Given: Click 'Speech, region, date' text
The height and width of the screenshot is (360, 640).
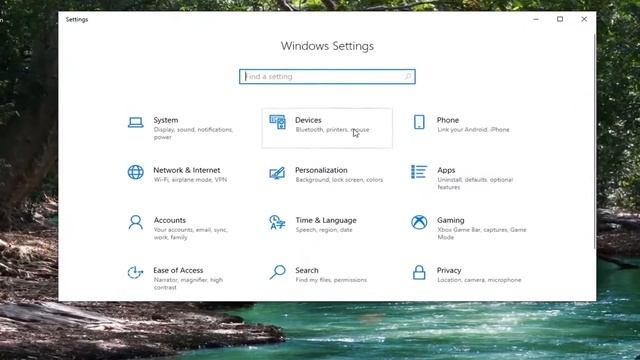Looking at the screenshot, I should tap(324, 230).
